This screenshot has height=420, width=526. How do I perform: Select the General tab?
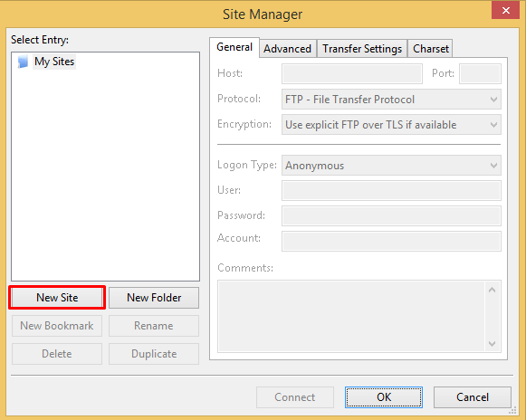pyautogui.click(x=234, y=47)
